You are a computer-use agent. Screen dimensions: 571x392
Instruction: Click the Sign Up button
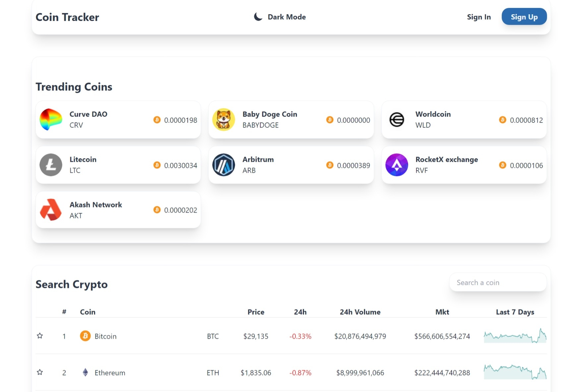(524, 17)
